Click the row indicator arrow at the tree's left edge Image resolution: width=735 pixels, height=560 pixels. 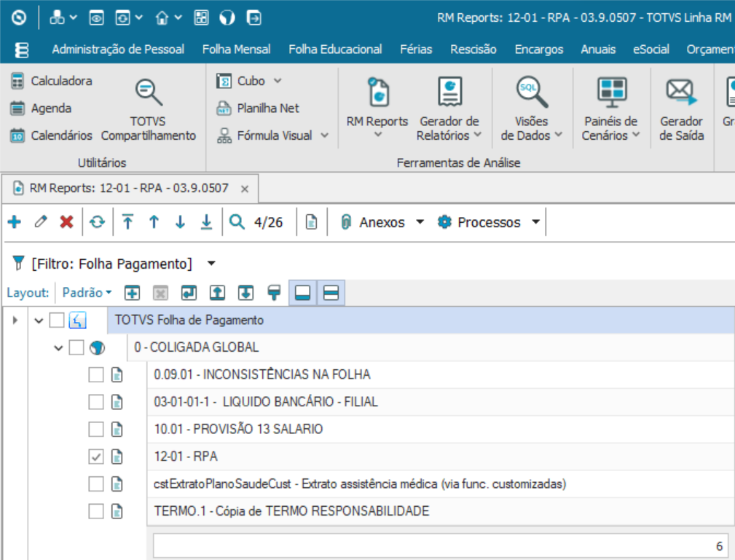(x=15, y=320)
